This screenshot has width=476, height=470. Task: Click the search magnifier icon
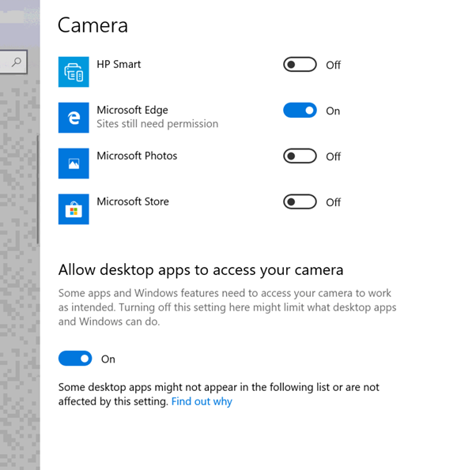coord(17,61)
